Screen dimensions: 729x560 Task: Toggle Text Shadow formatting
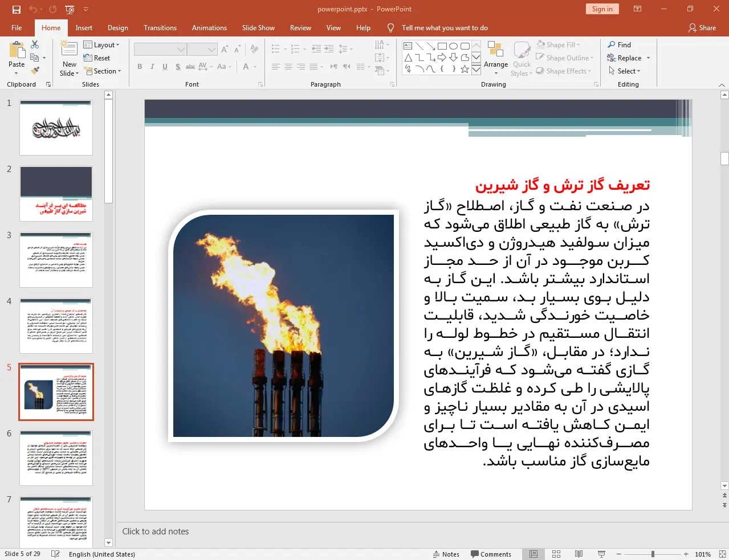tap(178, 67)
